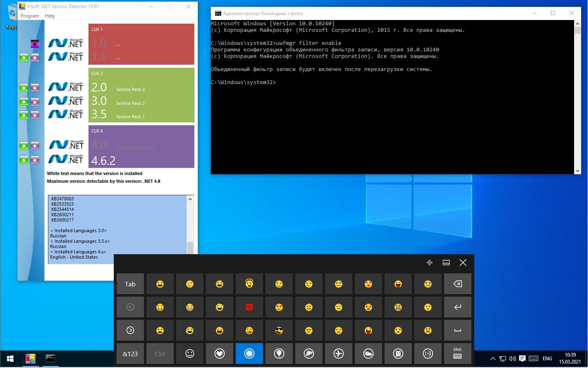Open the Help menu in .NET Version Detector
This screenshot has width=588, height=368.
[x=50, y=16]
